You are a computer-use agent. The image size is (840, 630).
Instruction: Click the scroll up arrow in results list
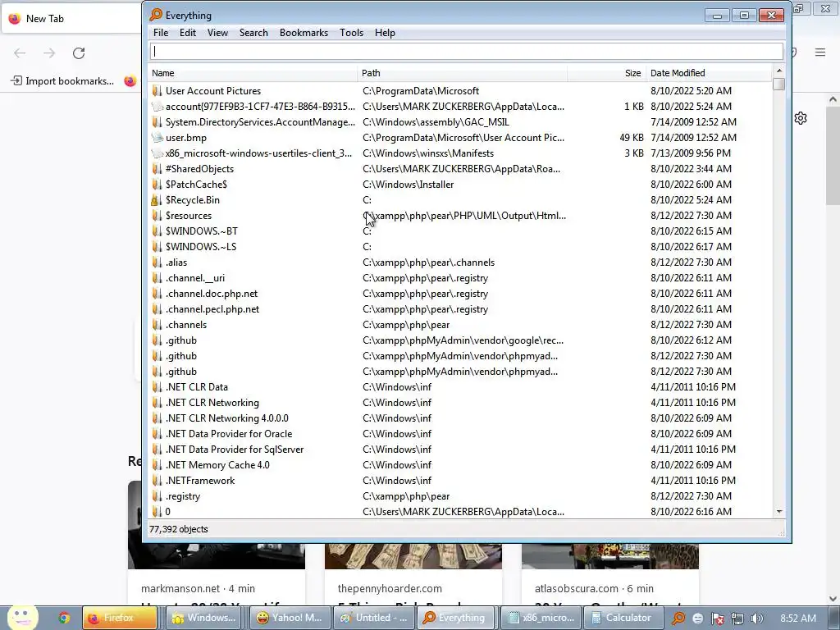click(x=779, y=71)
